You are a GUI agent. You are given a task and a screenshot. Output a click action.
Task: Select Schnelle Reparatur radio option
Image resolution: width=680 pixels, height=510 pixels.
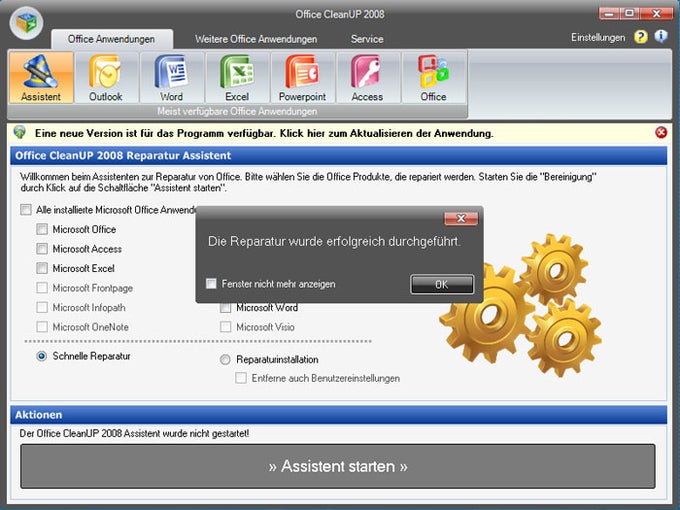(x=42, y=356)
